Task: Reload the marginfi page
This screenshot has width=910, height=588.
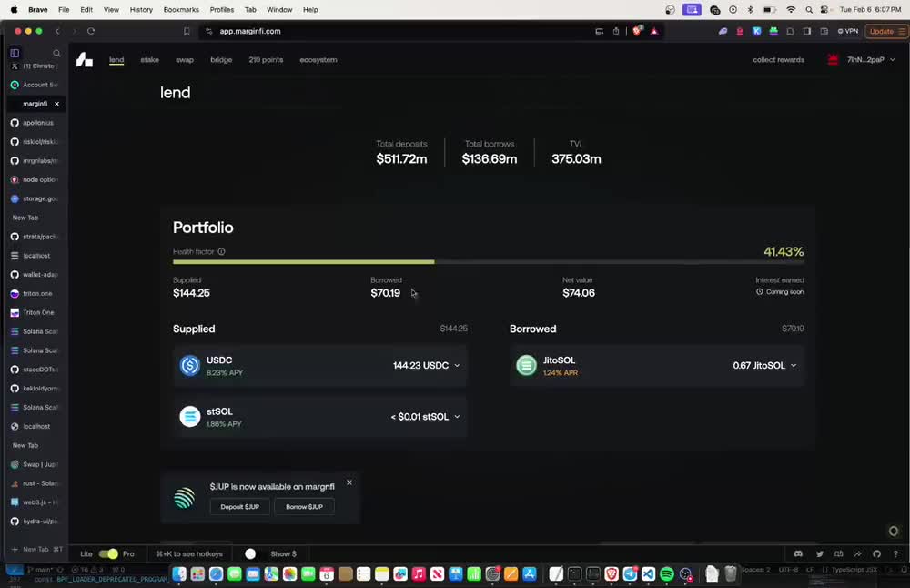Action: 91,31
